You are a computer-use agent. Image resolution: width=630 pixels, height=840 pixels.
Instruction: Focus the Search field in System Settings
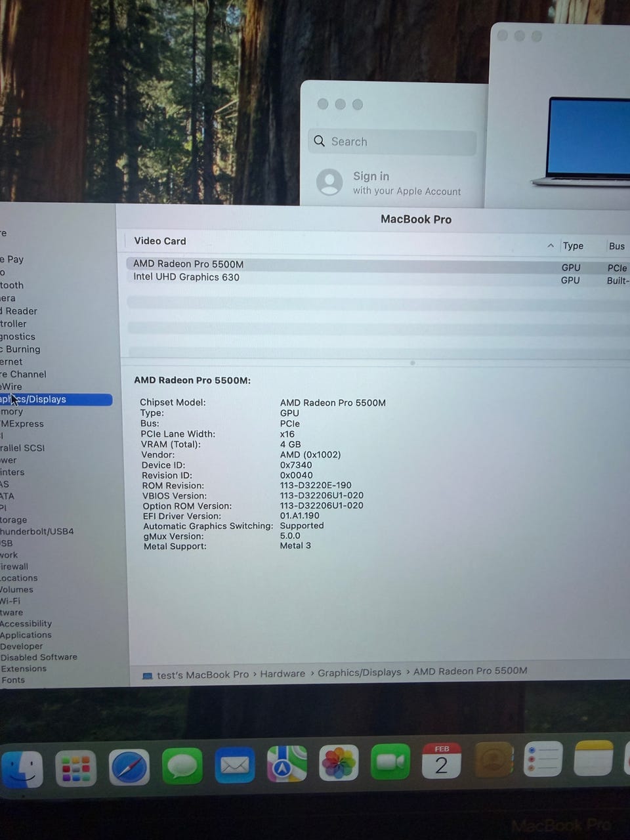click(x=392, y=142)
